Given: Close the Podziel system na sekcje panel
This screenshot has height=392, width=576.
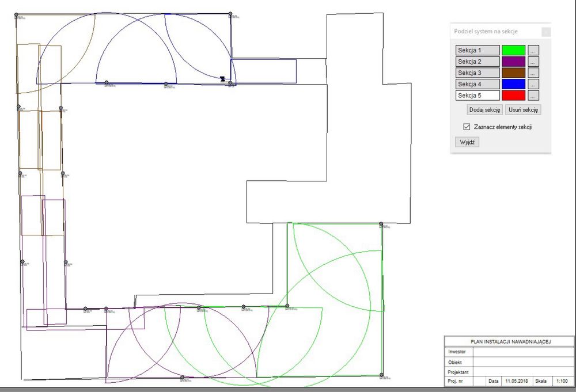Looking at the screenshot, I should pyautogui.click(x=546, y=32).
